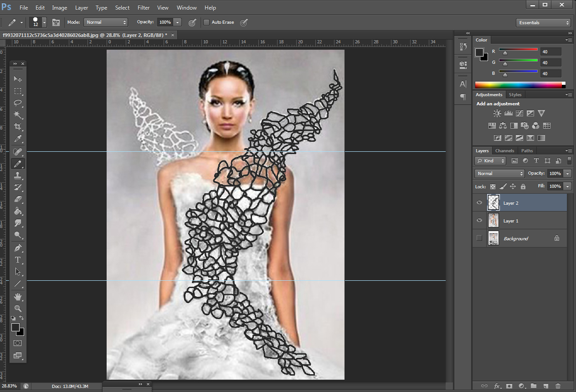The width and height of the screenshot is (576, 392).
Task: Open the Essentials workspace dropdown
Action: coord(544,23)
